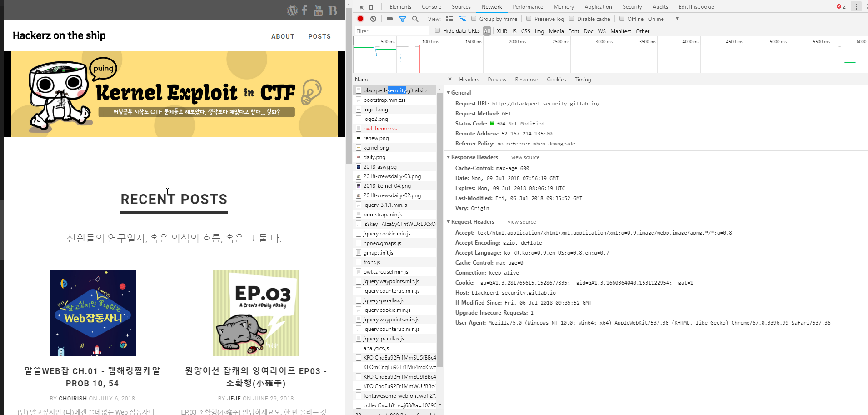Click the capture screenshots camera icon

point(390,19)
